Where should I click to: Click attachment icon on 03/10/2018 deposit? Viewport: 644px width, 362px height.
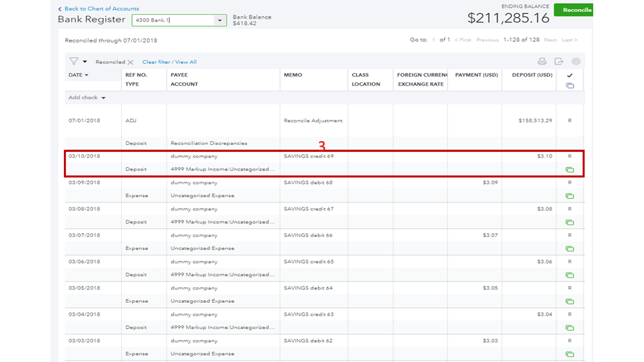(569, 170)
